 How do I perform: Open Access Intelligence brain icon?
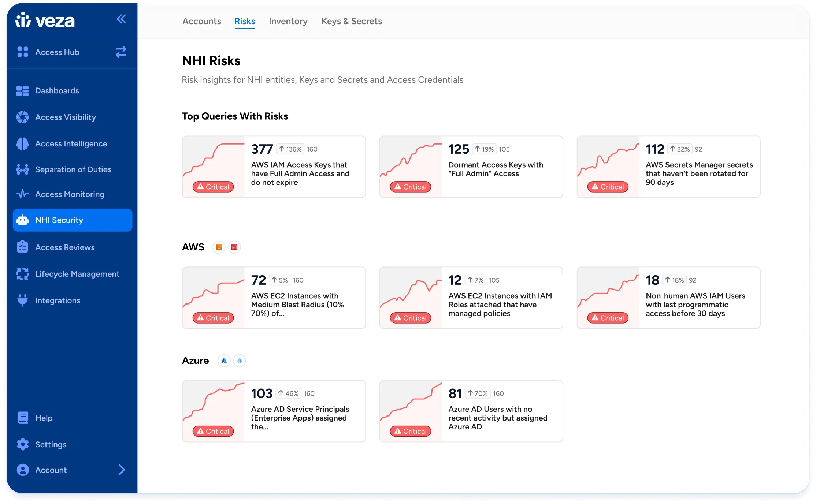click(x=22, y=144)
